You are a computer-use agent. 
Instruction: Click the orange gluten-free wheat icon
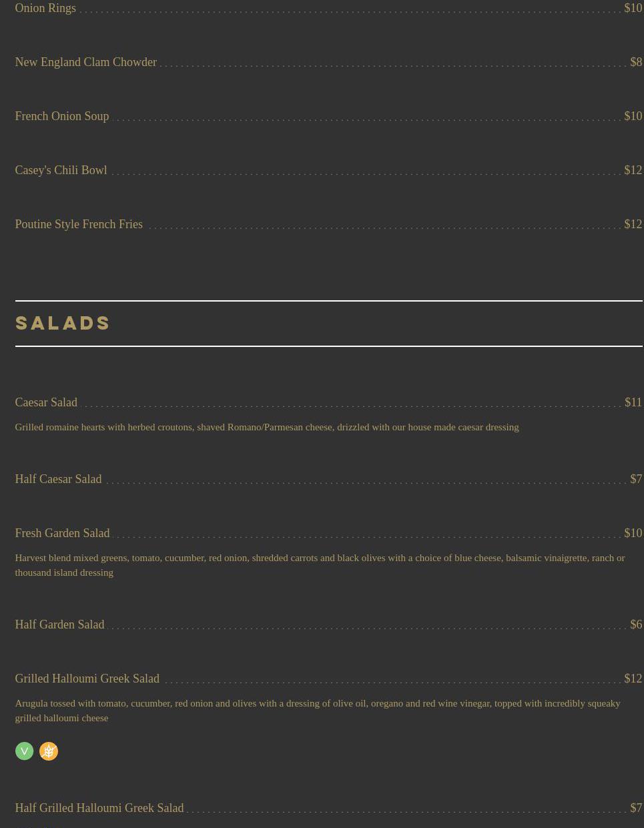[x=49, y=751]
